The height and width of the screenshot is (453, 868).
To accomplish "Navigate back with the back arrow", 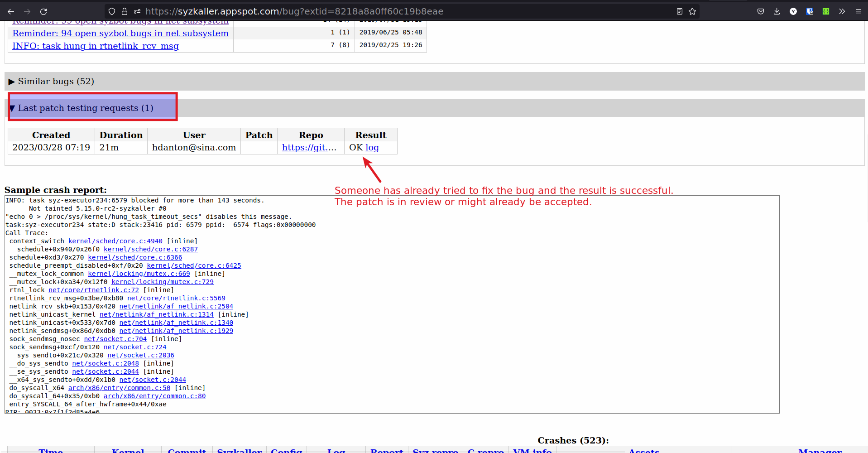I will click(x=11, y=11).
